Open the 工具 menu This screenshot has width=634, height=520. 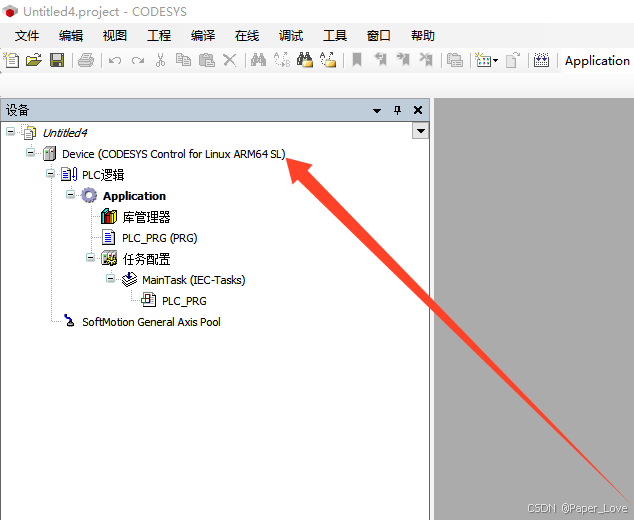pyautogui.click(x=335, y=36)
